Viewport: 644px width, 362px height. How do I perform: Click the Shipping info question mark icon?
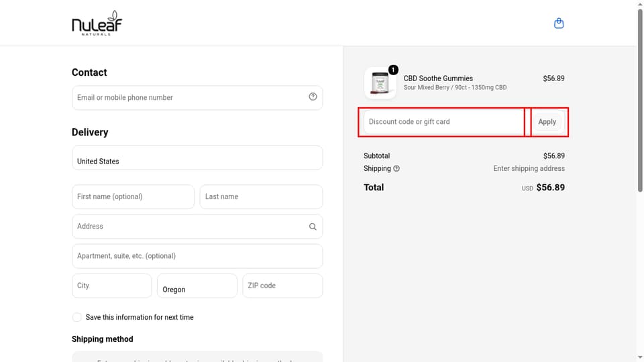(x=396, y=169)
